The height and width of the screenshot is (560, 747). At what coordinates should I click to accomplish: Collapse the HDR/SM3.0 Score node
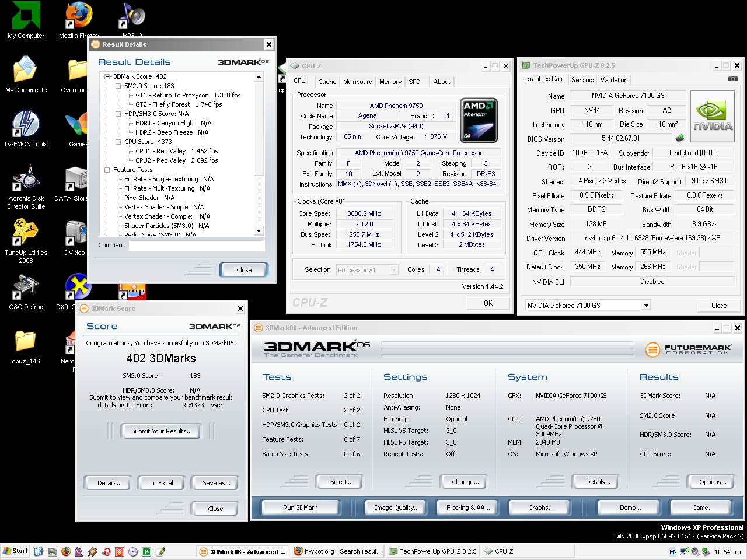(x=118, y=114)
